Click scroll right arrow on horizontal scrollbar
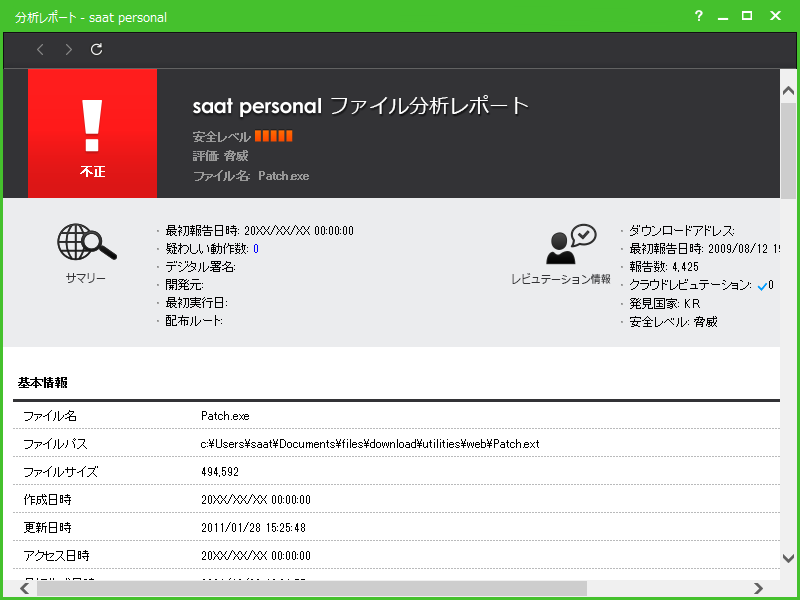The width and height of the screenshot is (800, 600). (759, 588)
